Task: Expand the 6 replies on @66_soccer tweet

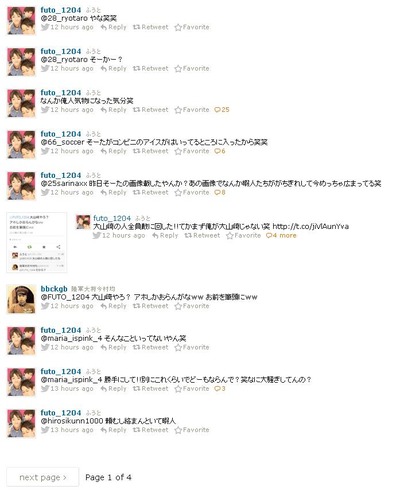Action: pos(220,151)
